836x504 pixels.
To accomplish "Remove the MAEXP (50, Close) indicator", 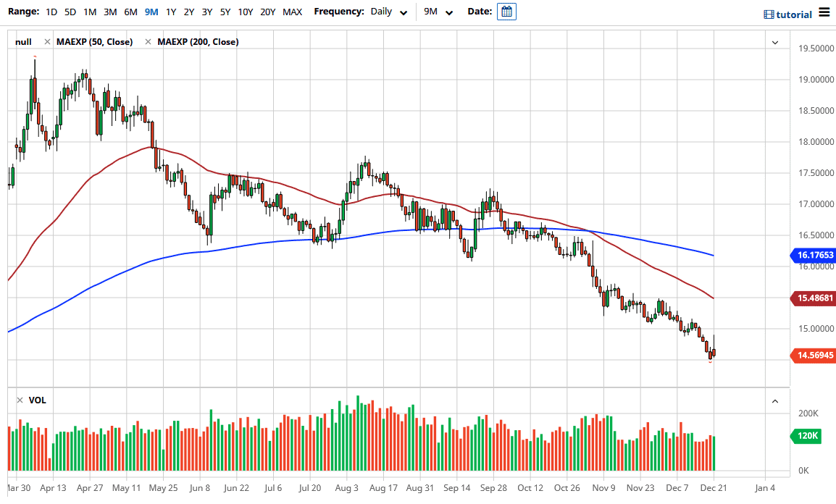I will pos(48,41).
